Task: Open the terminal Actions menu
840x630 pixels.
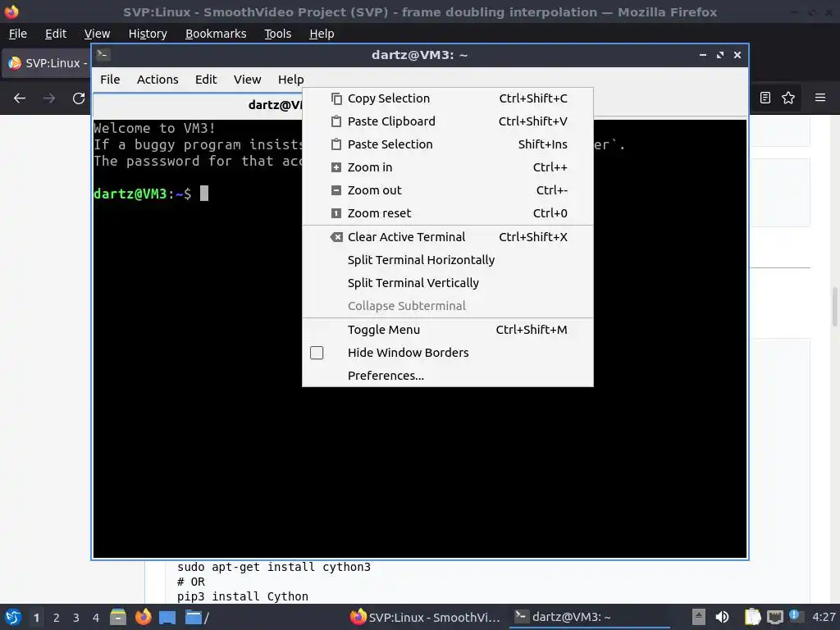Action: 157,80
